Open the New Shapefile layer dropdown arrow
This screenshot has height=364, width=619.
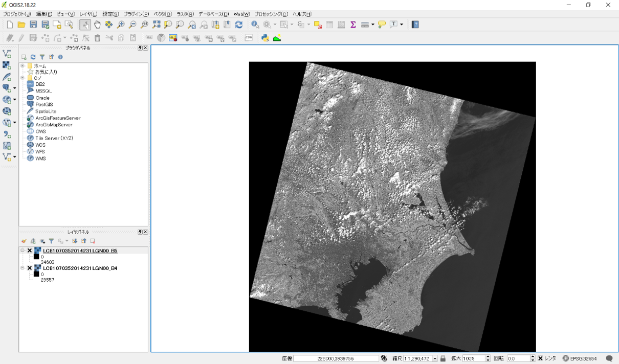pos(15,157)
